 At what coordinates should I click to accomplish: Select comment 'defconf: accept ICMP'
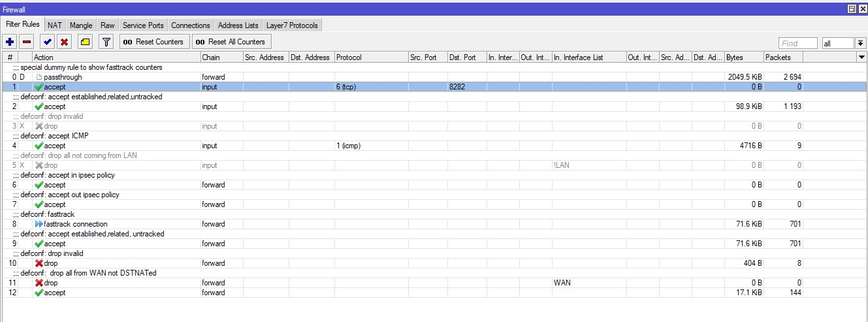click(54, 136)
